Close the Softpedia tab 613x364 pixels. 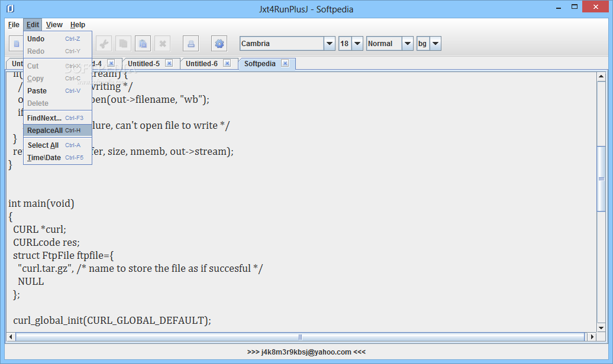tap(285, 63)
